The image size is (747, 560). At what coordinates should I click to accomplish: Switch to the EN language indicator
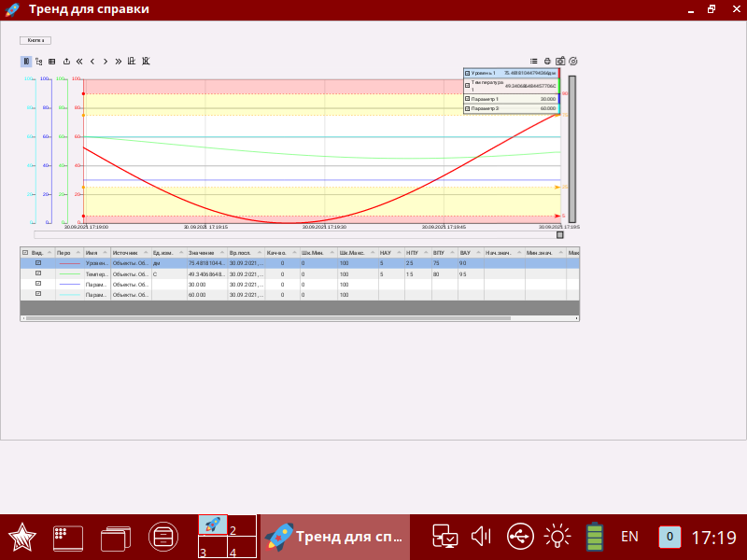pos(629,537)
